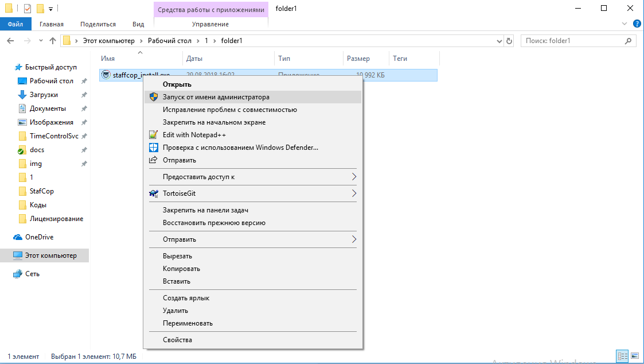The width and height of the screenshot is (644, 364).
Task: Go up one folder level arrow
Action: 53,41
